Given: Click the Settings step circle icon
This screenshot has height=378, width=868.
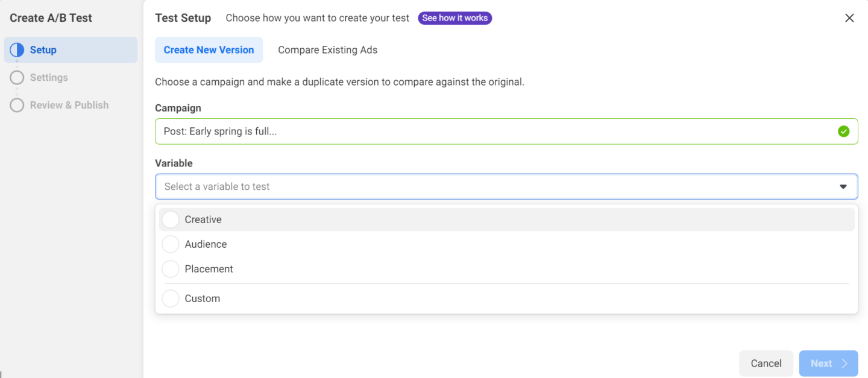Looking at the screenshot, I should click(x=17, y=78).
